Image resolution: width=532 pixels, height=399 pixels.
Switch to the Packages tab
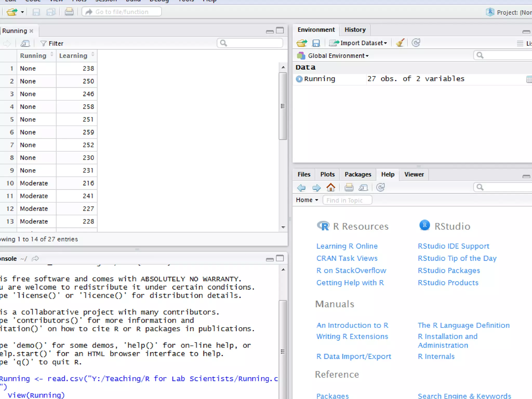point(358,174)
